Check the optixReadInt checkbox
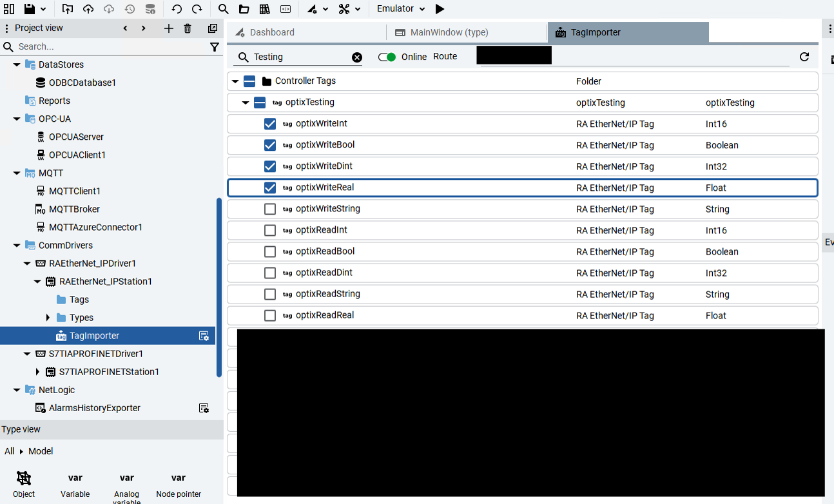 [x=270, y=230]
